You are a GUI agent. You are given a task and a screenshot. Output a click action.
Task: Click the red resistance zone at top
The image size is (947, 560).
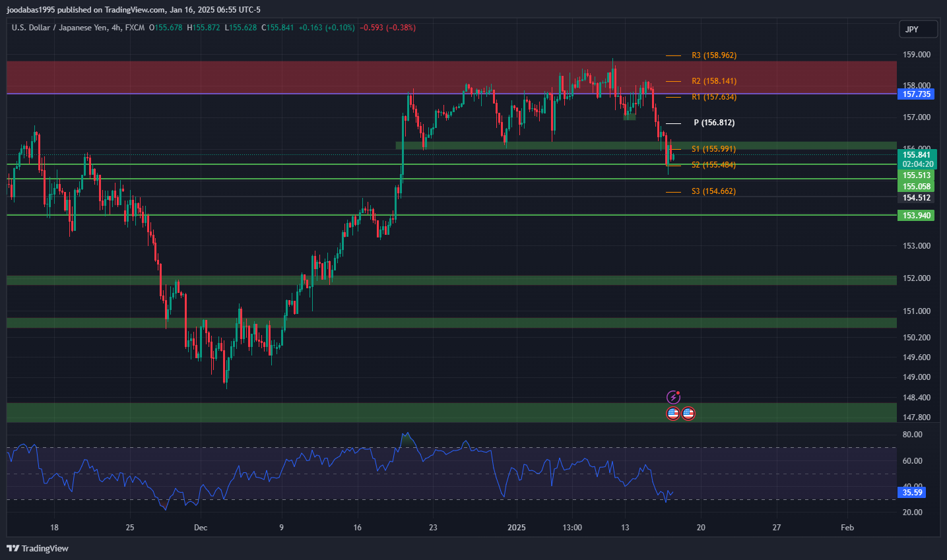point(330,77)
